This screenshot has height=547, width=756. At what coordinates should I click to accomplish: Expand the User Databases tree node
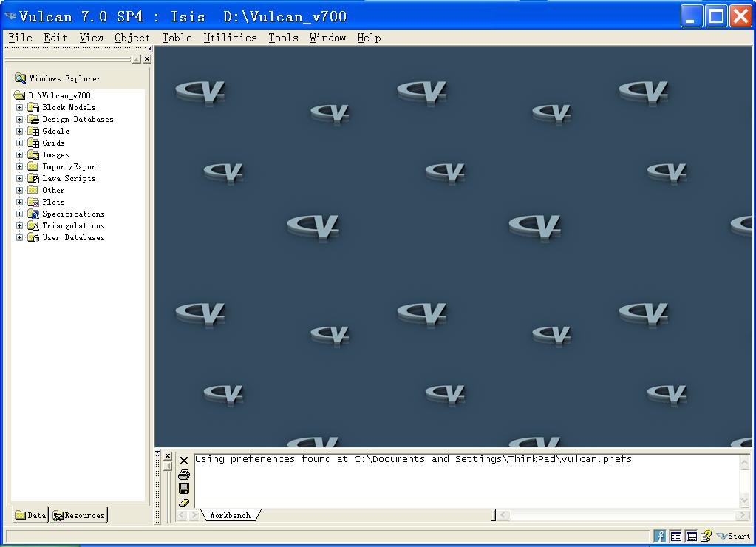[20, 237]
